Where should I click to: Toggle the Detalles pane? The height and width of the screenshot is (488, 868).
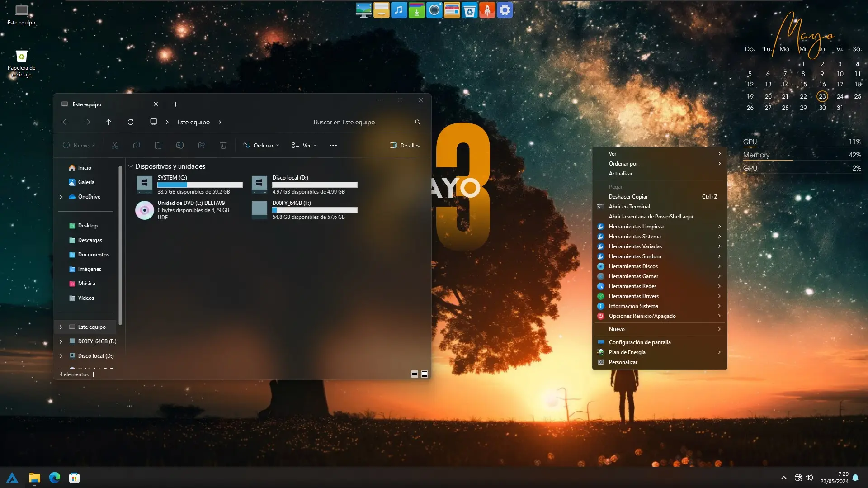[405, 146]
